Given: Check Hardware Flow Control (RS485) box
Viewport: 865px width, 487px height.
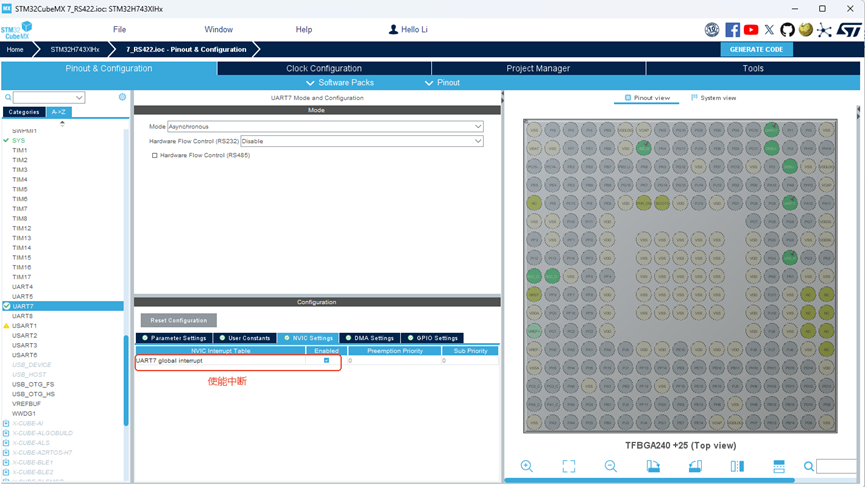Looking at the screenshot, I should pos(154,156).
